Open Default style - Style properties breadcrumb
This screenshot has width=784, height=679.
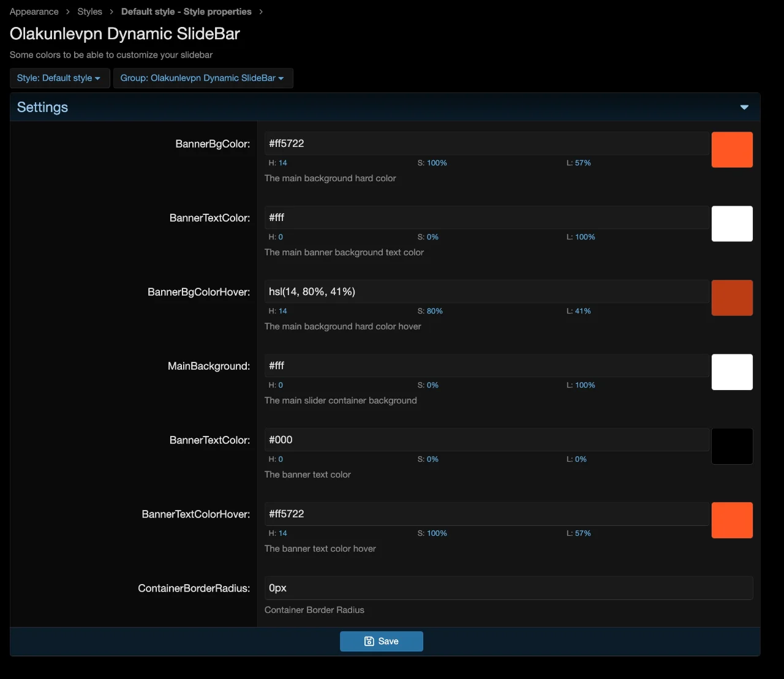[x=186, y=12]
